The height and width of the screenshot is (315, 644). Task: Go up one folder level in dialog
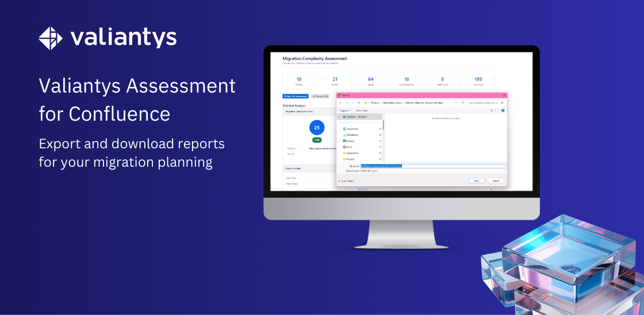359,103
